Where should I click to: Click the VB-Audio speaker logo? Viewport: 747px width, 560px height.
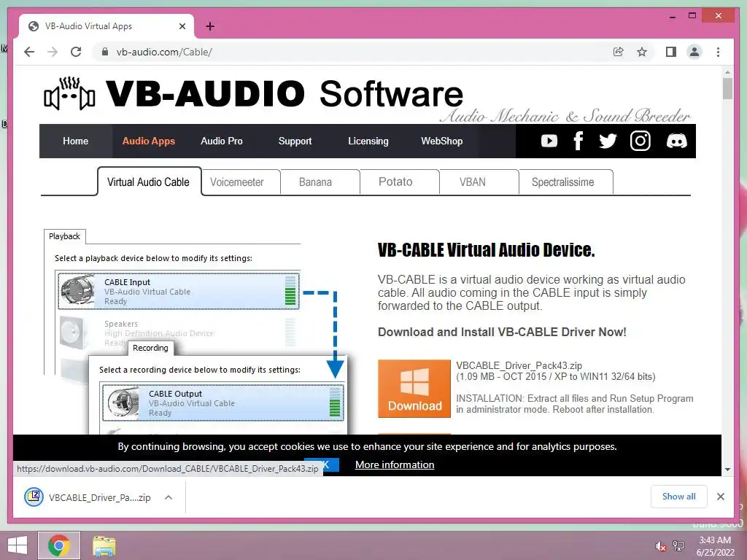(69, 93)
